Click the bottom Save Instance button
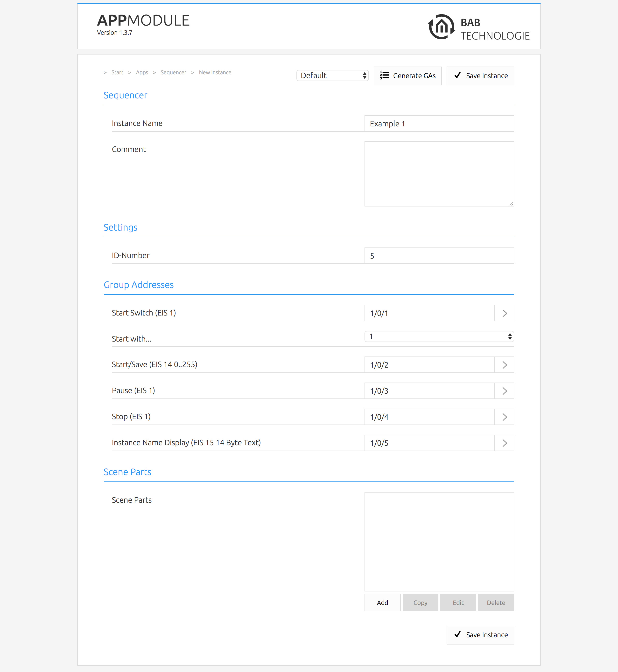 pyautogui.click(x=480, y=635)
